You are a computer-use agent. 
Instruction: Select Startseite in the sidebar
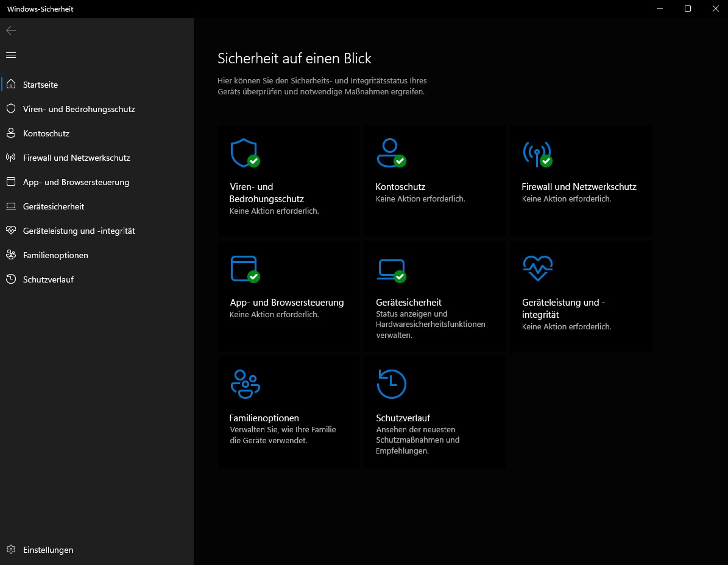(x=40, y=85)
